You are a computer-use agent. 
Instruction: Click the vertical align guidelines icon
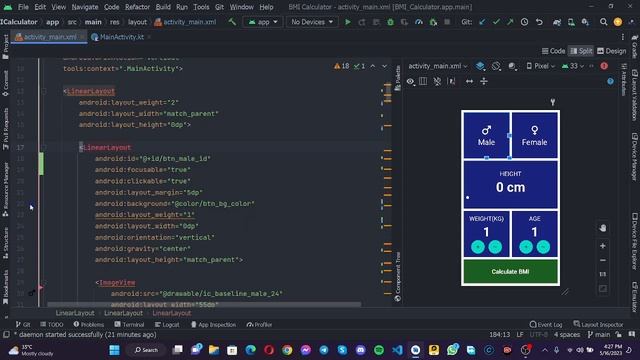[x=484, y=81]
